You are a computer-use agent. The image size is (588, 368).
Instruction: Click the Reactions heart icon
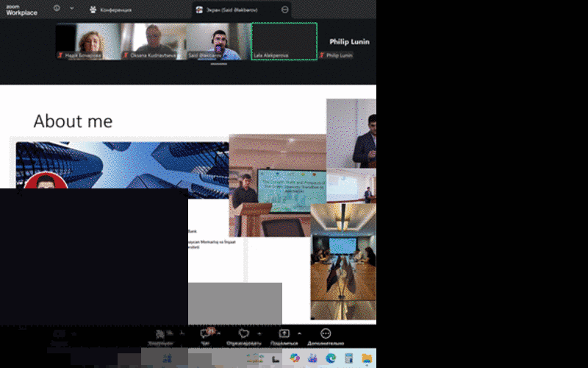(244, 334)
